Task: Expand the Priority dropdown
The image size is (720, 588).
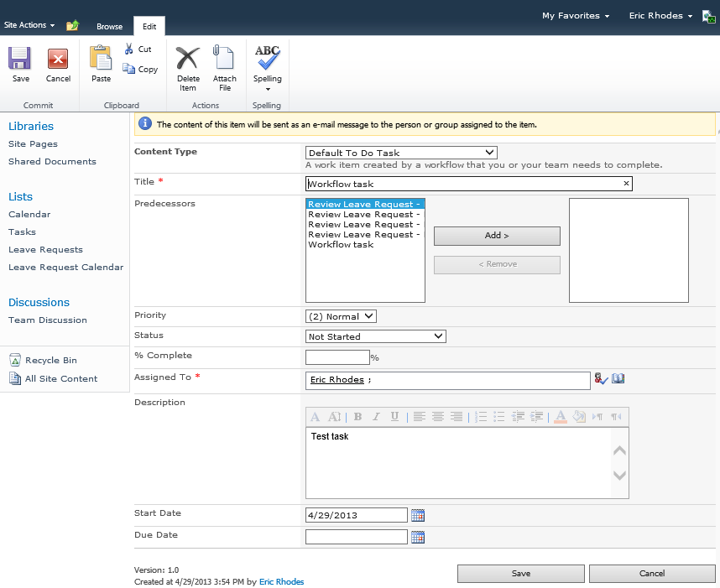Action: pyautogui.click(x=342, y=316)
